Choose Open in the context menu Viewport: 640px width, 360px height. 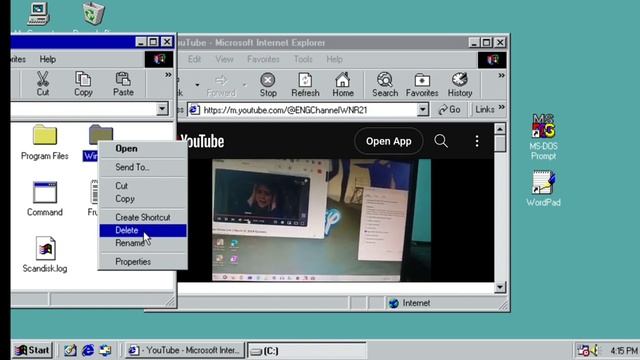click(x=143, y=149)
